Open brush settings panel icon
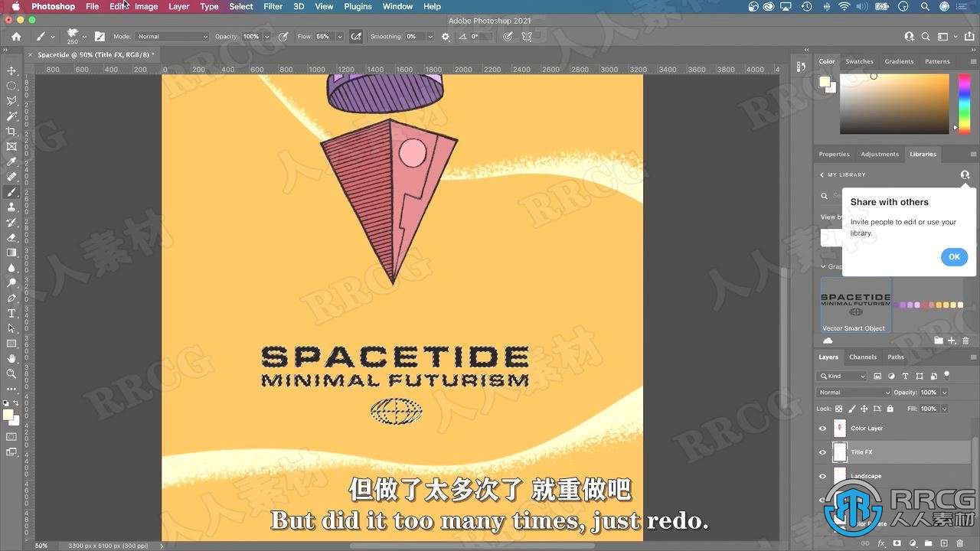The height and width of the screenshot is (551, 980). click(100, 36)
